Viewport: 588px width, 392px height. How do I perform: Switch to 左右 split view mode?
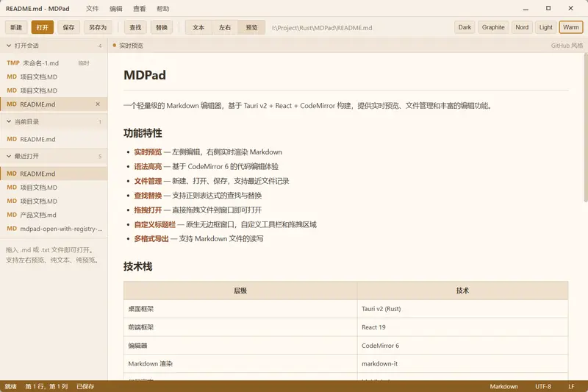point(225,27)
